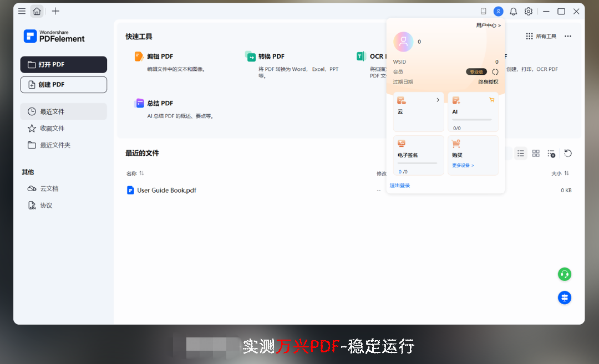Click the 云 cloud storage icon
This screenshot has width=599, height=364.
point(402,100)
